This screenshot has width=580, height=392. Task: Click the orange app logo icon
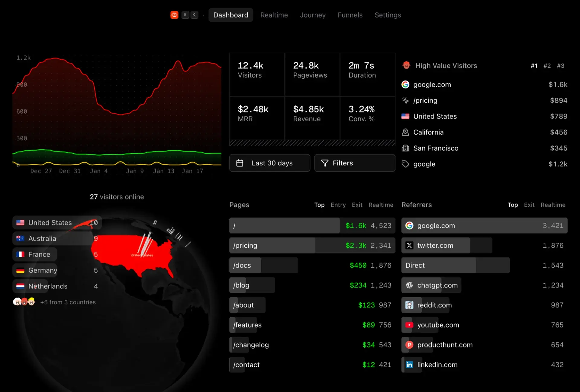click(174, 15)
